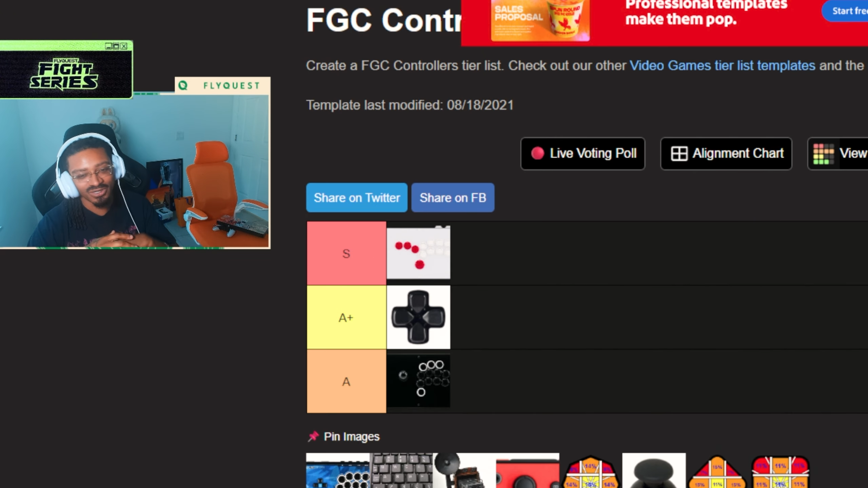Click the colorful View grid icon
The height and width of the screenshot is (488, 868).
[x=824, y=154]
